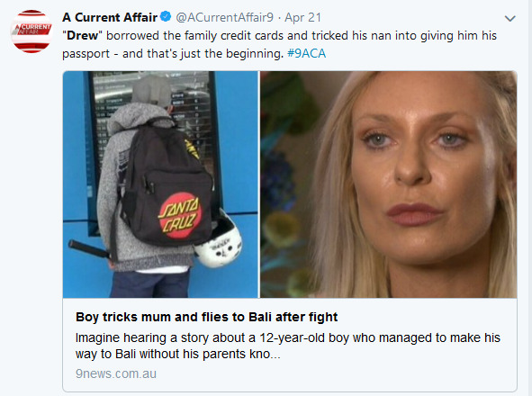This screenshot has height=396, width=532.
Task: Click empty card space right of 9news.com.au
Action: click(x=336, y=373)
